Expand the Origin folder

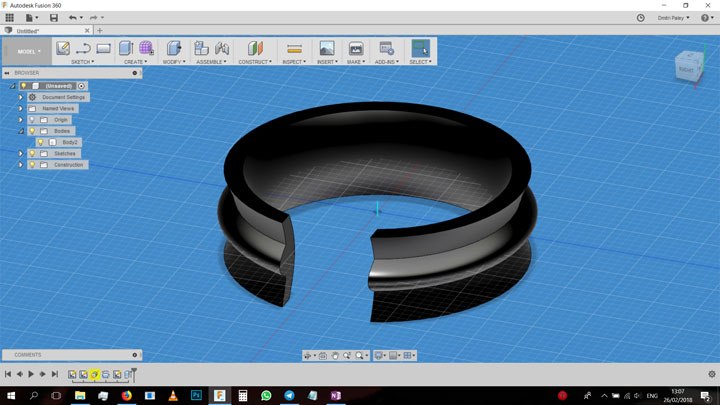[x=21, y=120]
